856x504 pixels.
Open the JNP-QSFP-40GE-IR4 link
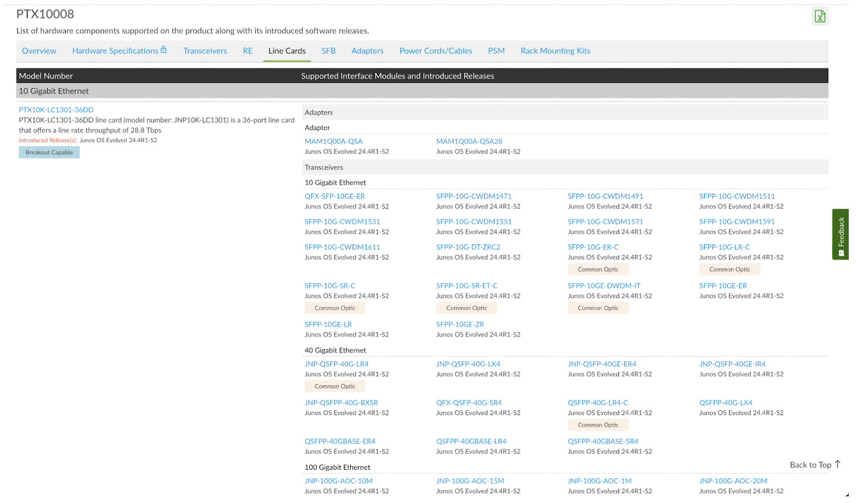(732, 364)
